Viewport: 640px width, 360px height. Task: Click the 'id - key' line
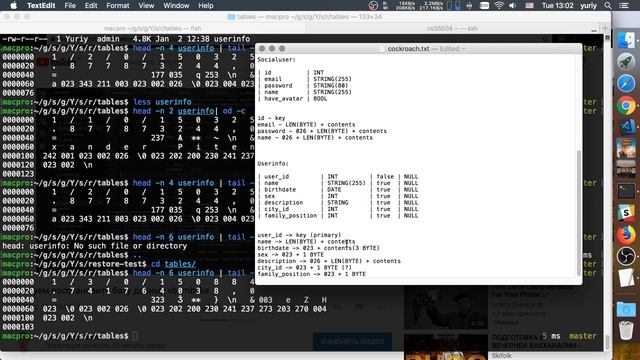271,118
